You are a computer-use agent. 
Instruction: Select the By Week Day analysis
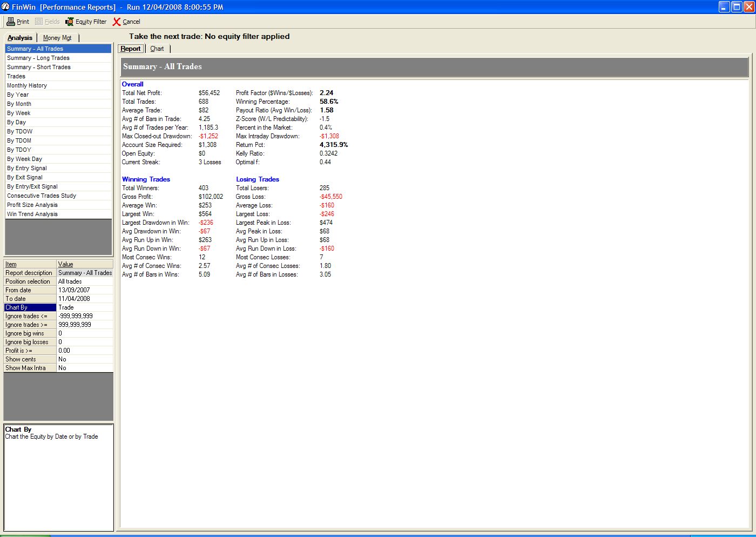point(58,159)
